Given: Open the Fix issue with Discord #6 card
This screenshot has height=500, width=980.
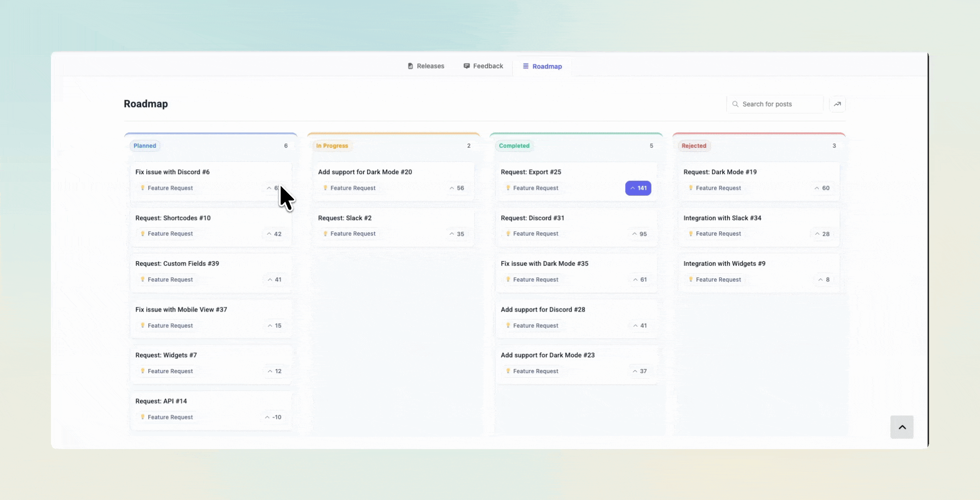Looking at the screenshot, I should 172,172.
